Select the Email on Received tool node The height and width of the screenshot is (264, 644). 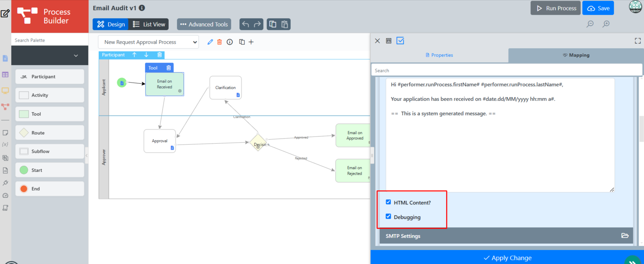point(165,84)
